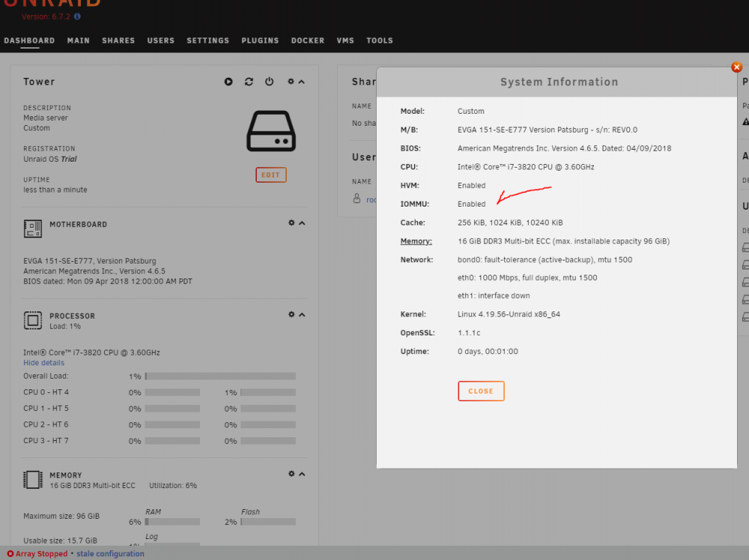Click the Kernel Linux 4.19.56-Unraid value
Image resolution: width=749 pixels, height=560 pixels.
509,314
